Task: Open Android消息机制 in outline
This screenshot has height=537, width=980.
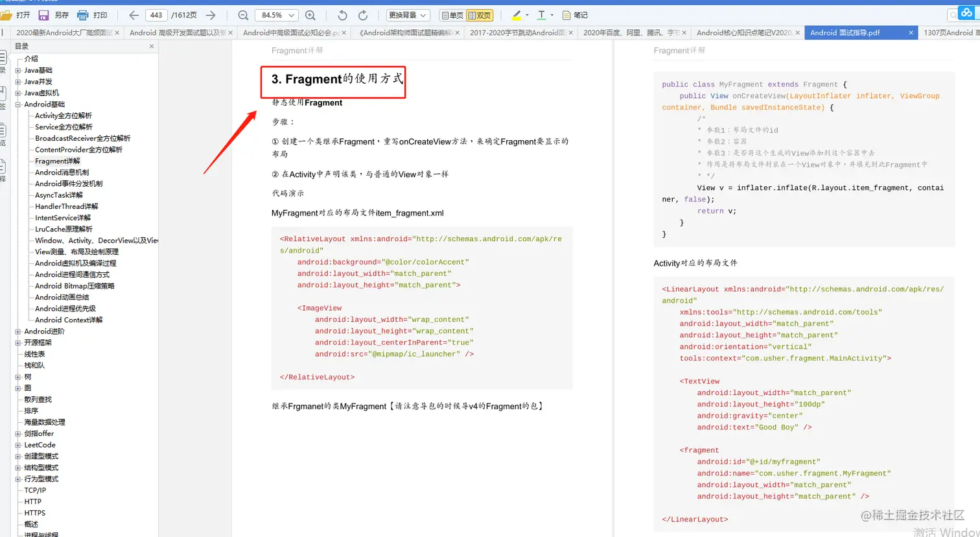Action: pos(62,173)
